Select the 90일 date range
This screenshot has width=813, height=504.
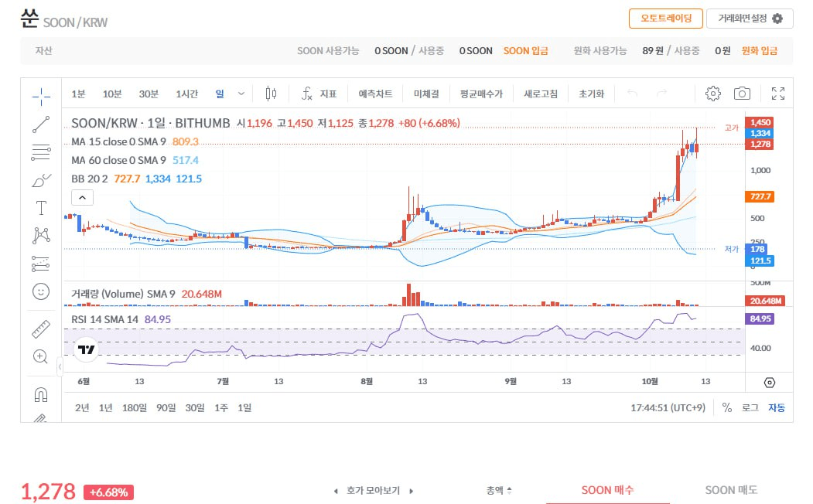[x=166, y=407]
